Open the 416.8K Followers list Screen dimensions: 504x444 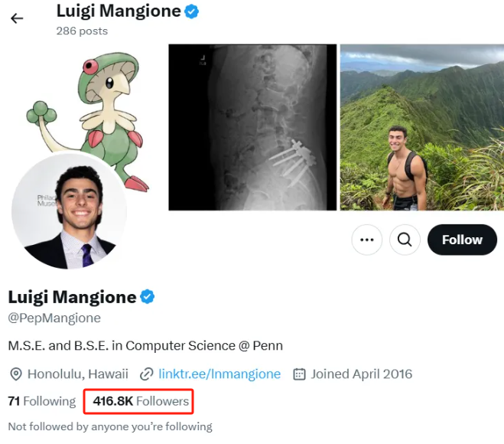pos(141,401)
